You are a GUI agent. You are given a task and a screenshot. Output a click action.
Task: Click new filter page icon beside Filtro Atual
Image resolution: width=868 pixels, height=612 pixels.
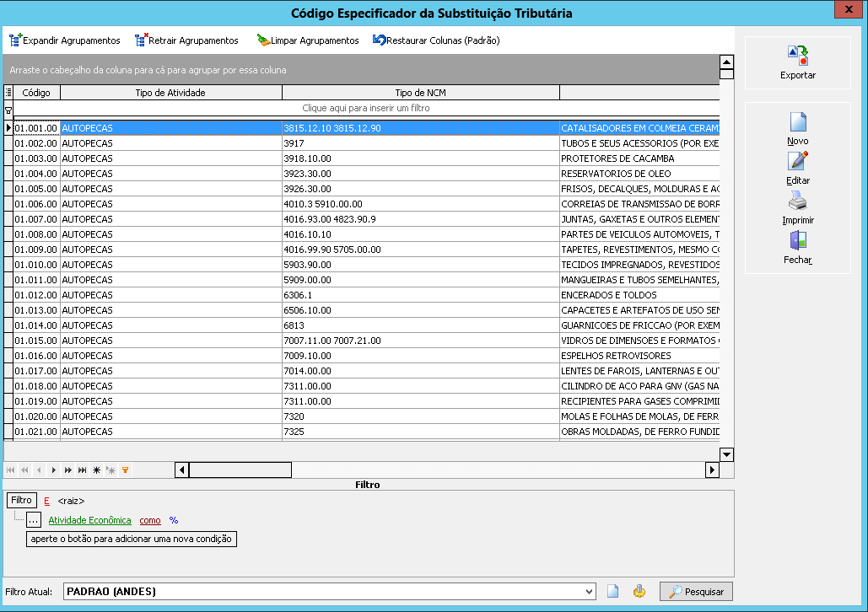point(612,592)
